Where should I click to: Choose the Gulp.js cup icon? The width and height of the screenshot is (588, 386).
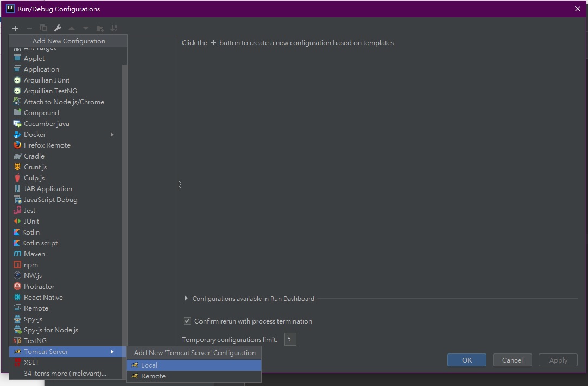[17, 178]
